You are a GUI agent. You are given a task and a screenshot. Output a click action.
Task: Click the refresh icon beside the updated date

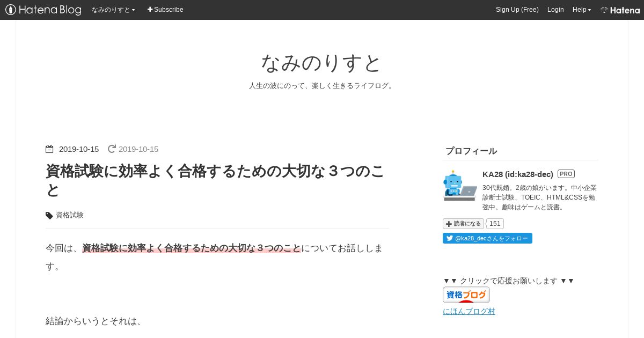pyautogui.click(x=112, y=149)
